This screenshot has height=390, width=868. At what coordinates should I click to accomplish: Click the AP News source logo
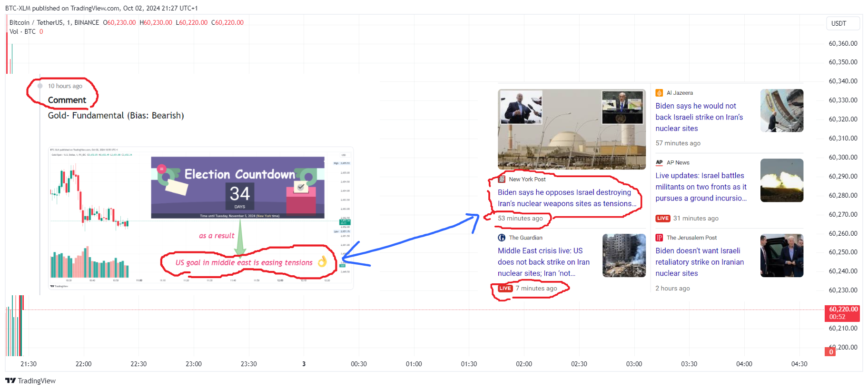tap(659, 162)
